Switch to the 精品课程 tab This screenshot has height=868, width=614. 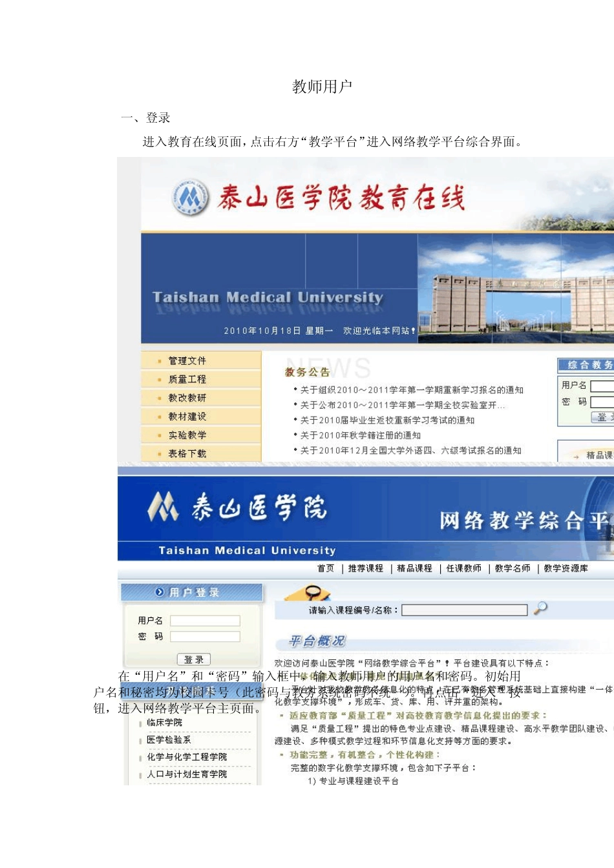414,568
